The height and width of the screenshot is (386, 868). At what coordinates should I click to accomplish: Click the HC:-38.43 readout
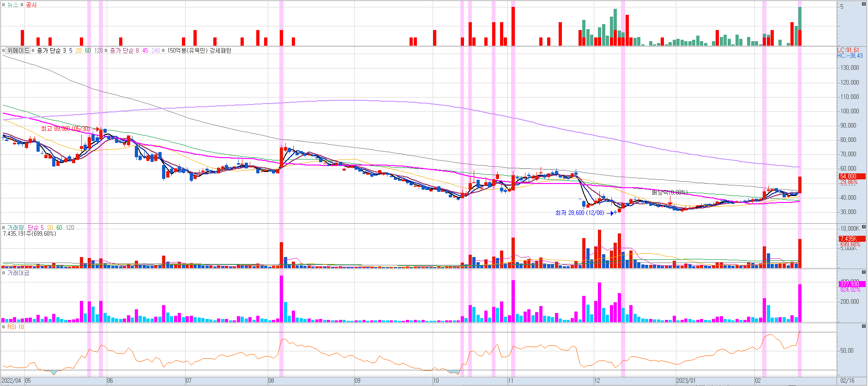pos(850,55)
